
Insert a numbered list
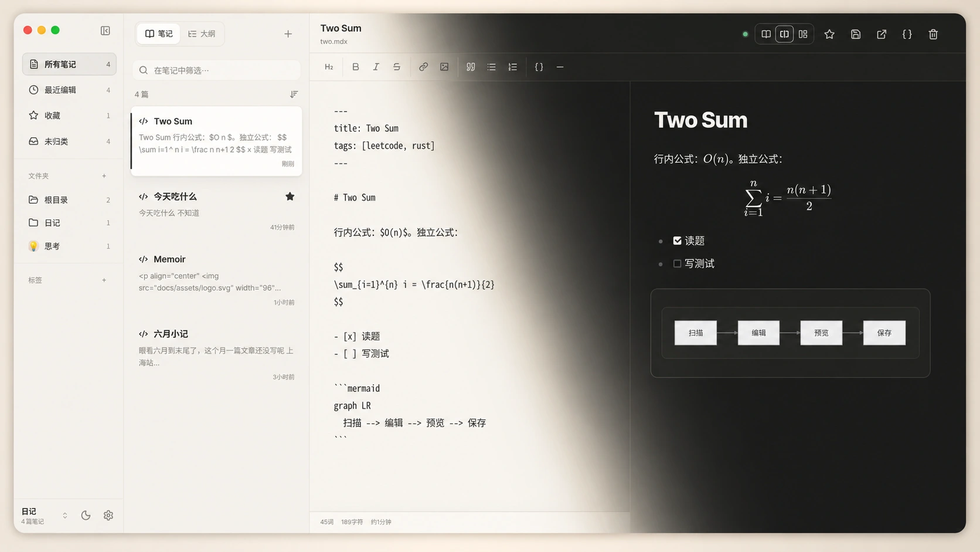pos(513,67)
